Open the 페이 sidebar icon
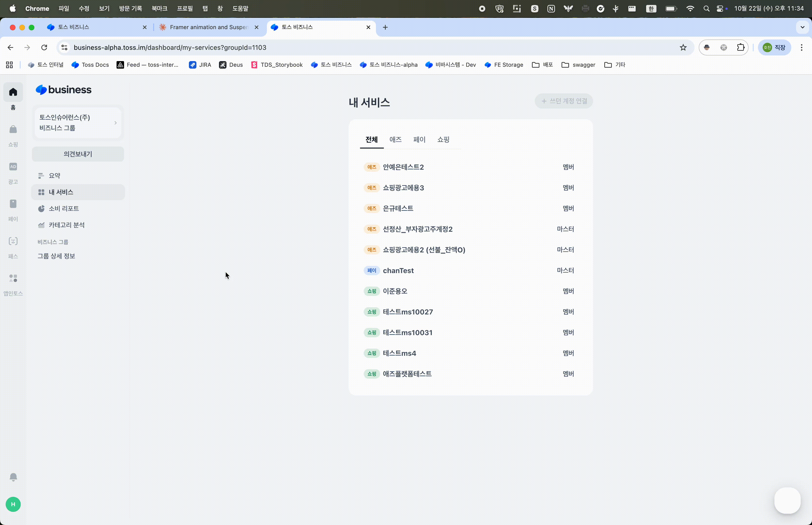 pyautogui.click(x=13, y=204)
